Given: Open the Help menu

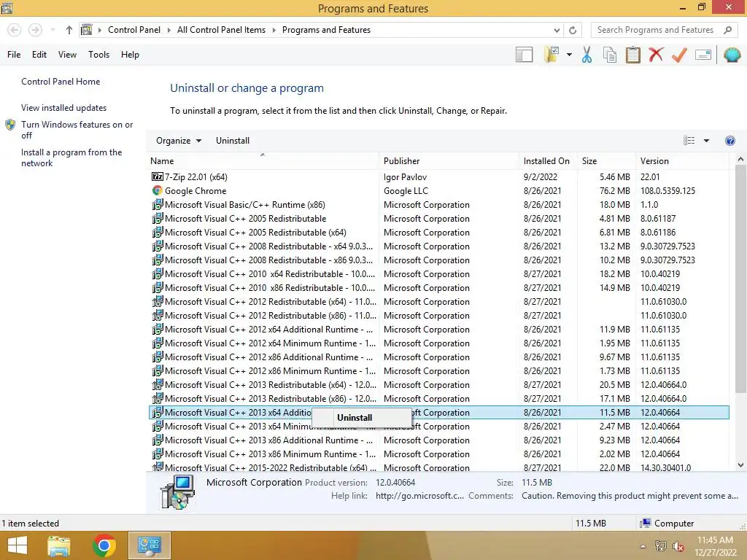Looking at the screenshot, I should tap(130, 55).
